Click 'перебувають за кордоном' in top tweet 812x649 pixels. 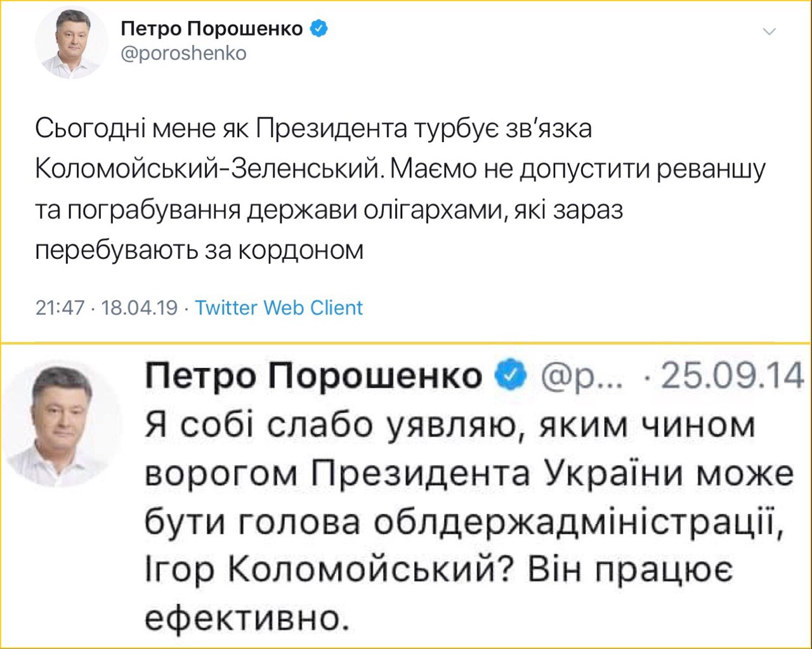point(199,250)
